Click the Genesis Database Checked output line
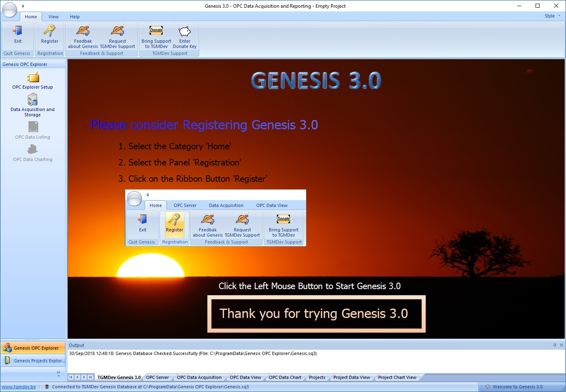The image size is (566, 392). point(193,353)
